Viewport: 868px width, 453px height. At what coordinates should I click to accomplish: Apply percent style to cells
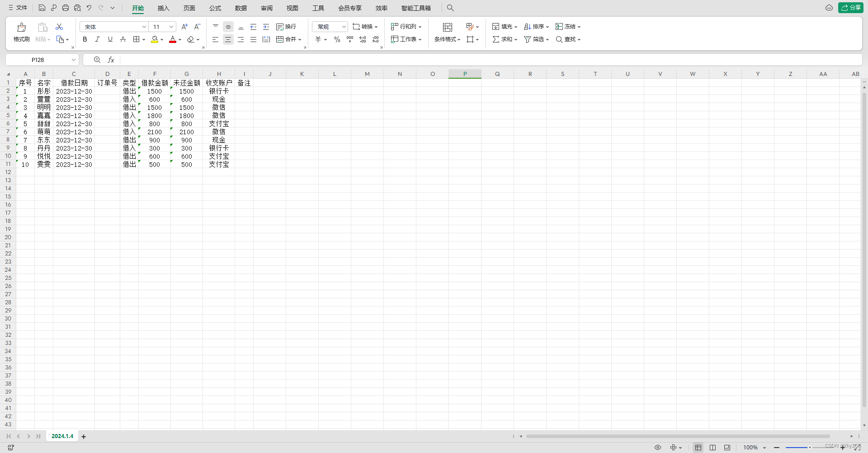(x=337, y=39)
